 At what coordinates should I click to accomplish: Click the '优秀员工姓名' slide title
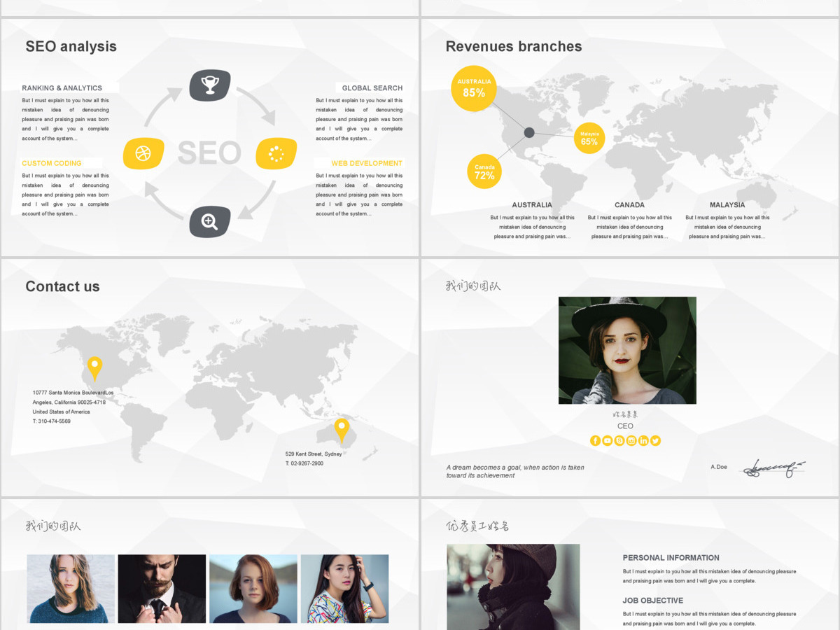click(477, 526)
